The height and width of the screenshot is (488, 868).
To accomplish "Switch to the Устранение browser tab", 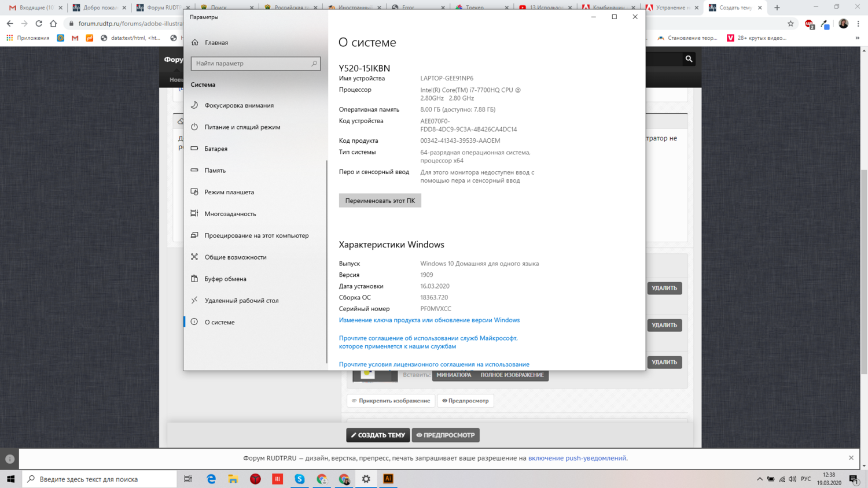I will point(672,8).
